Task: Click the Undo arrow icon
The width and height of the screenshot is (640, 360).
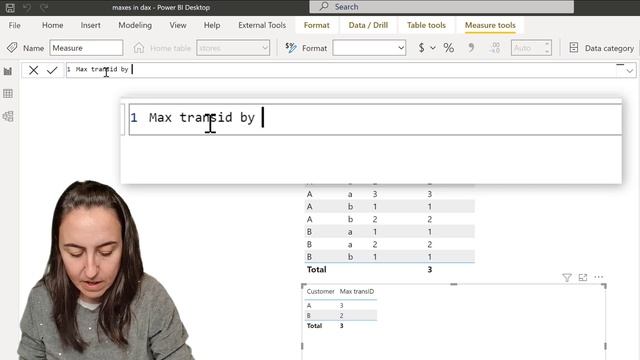Action: (27, 7)
